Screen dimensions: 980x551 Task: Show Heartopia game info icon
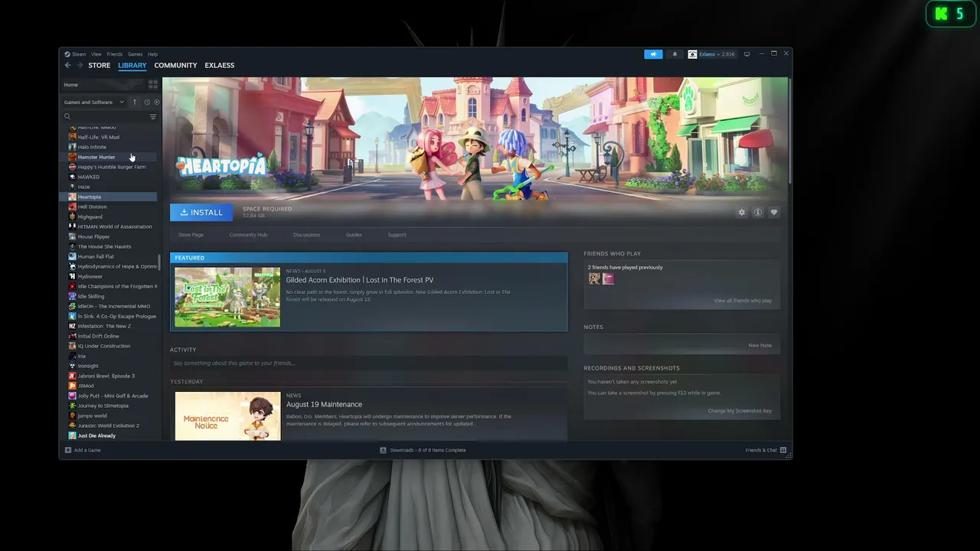point(758,212)
